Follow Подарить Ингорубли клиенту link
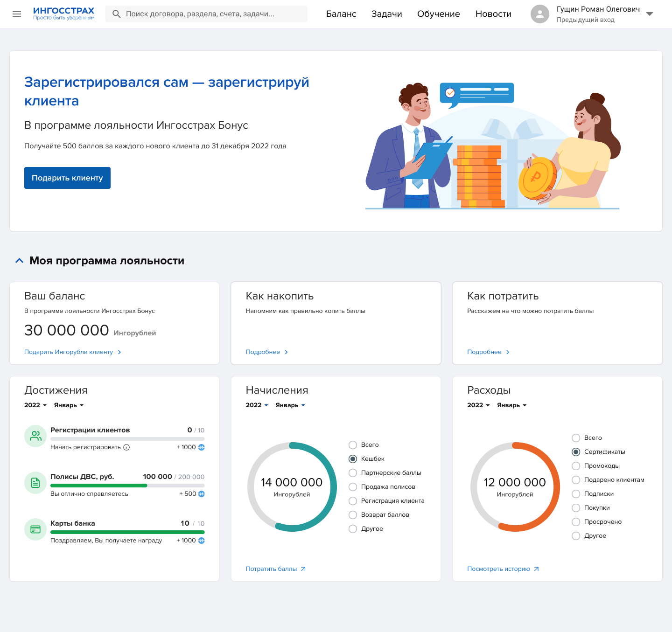Viewport: 672px width, 632px height. click(x=69, y=352)
